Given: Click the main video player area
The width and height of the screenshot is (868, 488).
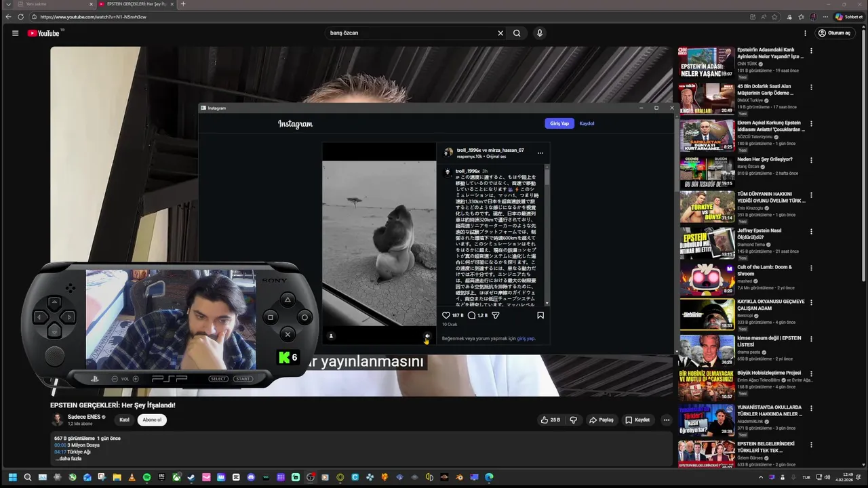Looking at the screenshot, I should click(361, 221).
